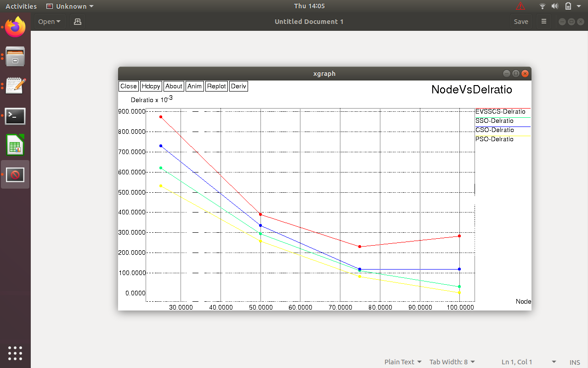Click the battery status icon

pos(568,6)
